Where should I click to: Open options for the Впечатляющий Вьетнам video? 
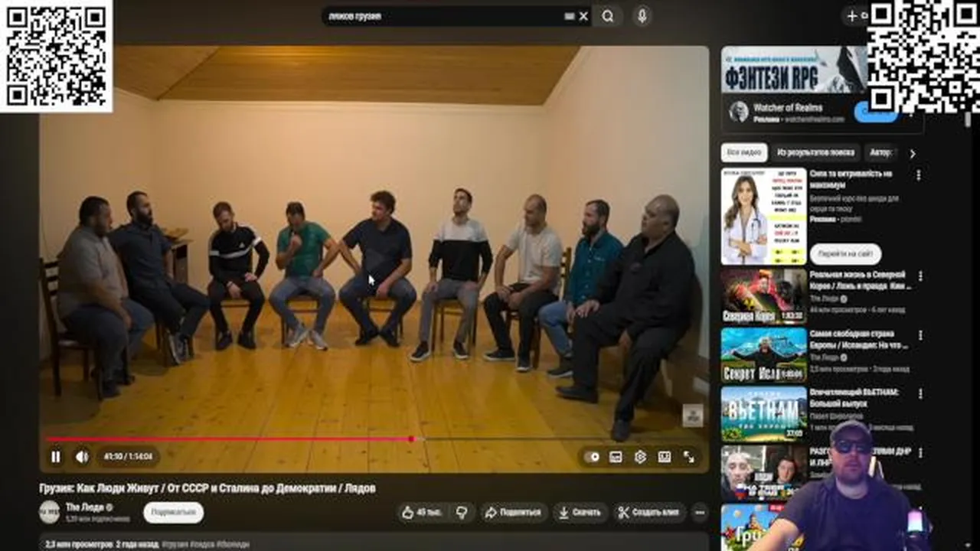point(920,394)
